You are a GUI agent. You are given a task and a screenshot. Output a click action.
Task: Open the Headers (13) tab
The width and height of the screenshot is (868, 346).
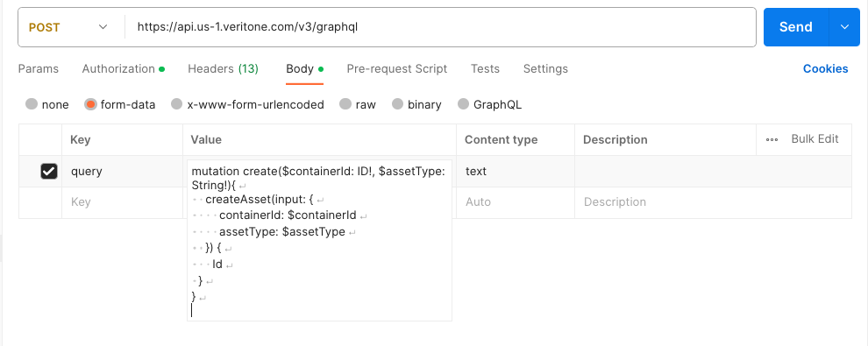click(x=223, y=69)
